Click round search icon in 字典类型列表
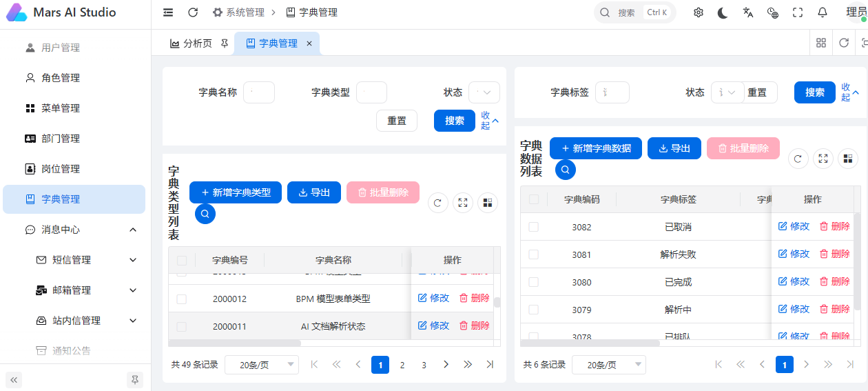 (205, 214)
